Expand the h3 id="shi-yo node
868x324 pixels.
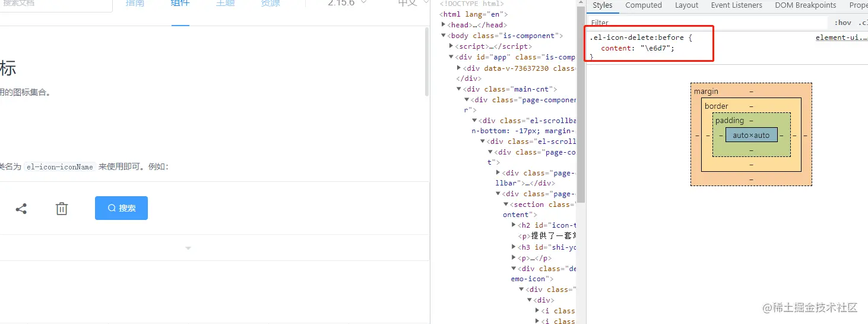click(x=514, y=247)
